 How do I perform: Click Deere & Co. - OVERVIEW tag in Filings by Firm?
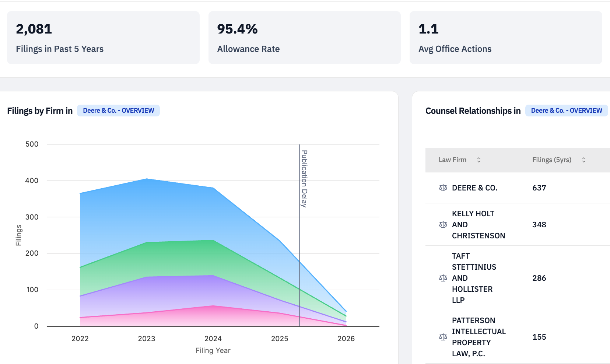[118, 111]
